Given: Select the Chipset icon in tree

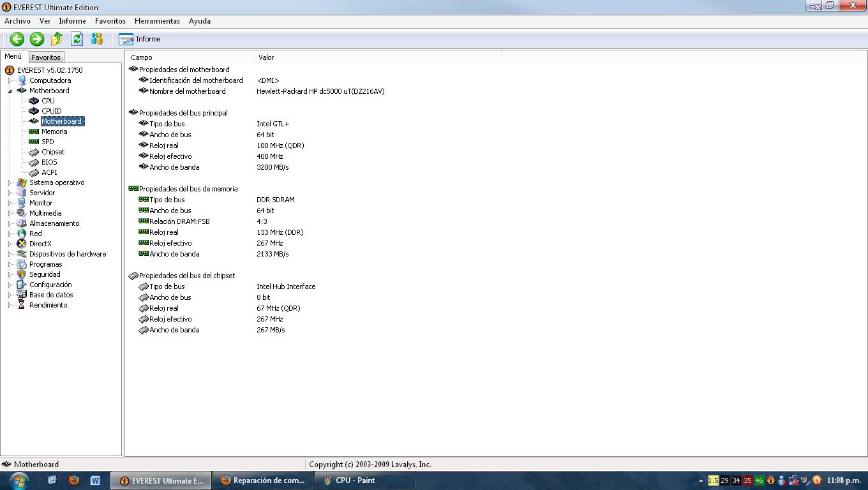Looking at the screenshot, I should pos(34,152).
